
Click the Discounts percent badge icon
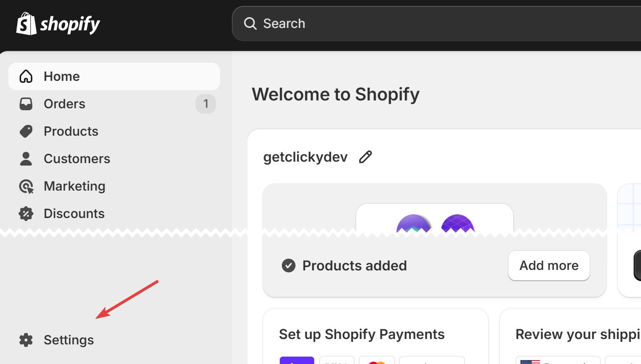25,214
